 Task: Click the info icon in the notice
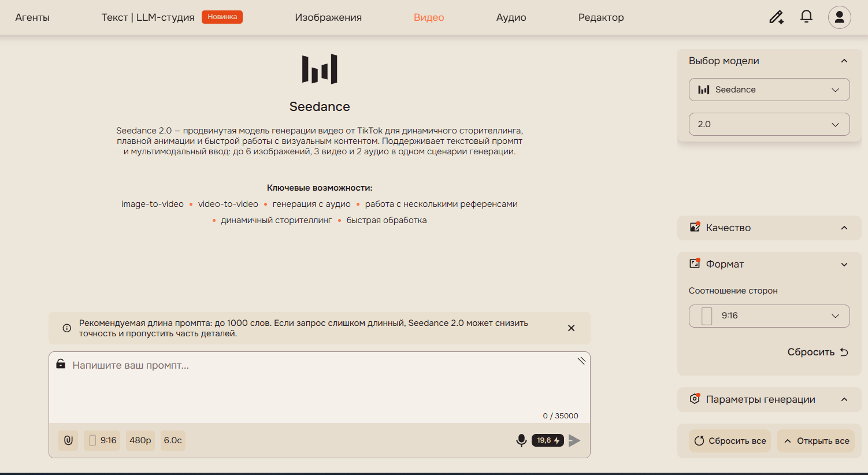[67, 328]
